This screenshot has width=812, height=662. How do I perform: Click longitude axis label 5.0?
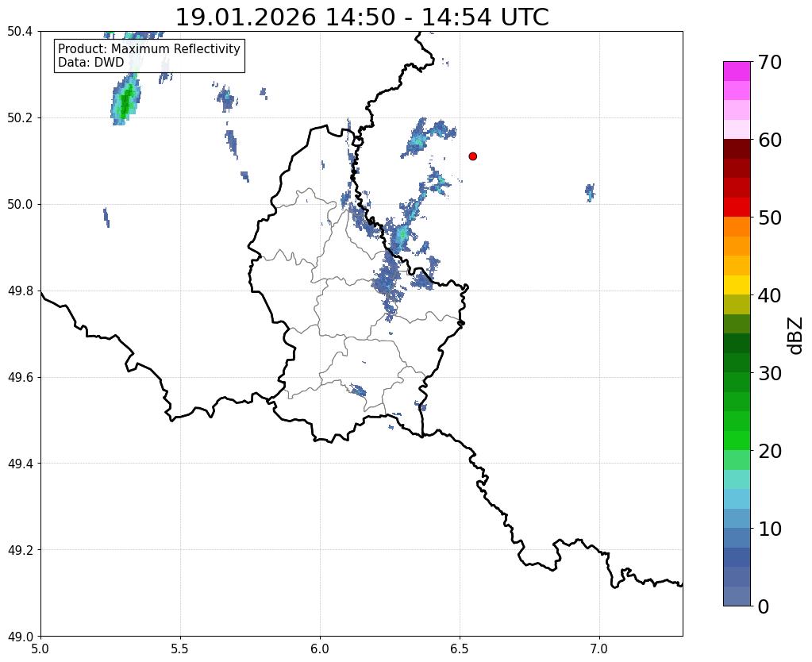(x=40, y=649)
